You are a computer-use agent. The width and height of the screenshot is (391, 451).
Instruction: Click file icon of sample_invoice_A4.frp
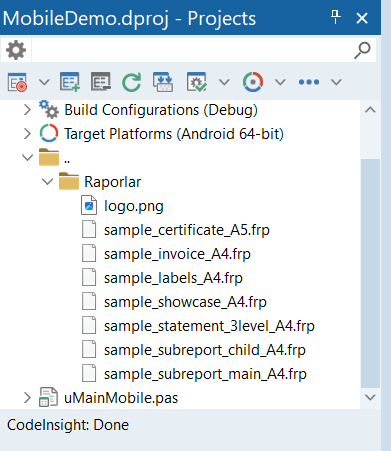89,253
